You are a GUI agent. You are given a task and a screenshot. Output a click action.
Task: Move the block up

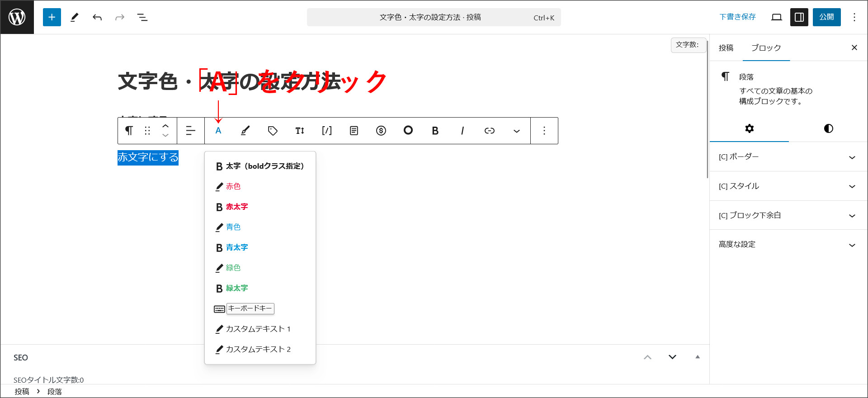click(165, 126)
